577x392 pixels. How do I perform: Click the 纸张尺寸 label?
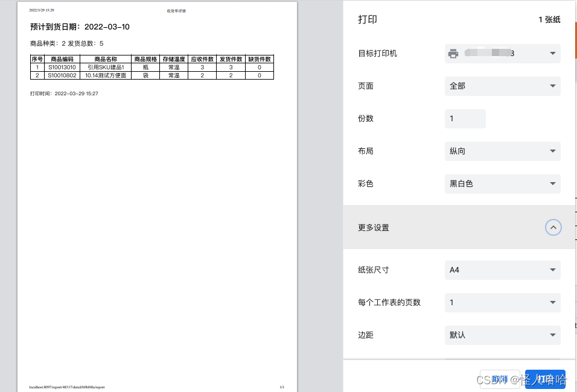[374, 270]
